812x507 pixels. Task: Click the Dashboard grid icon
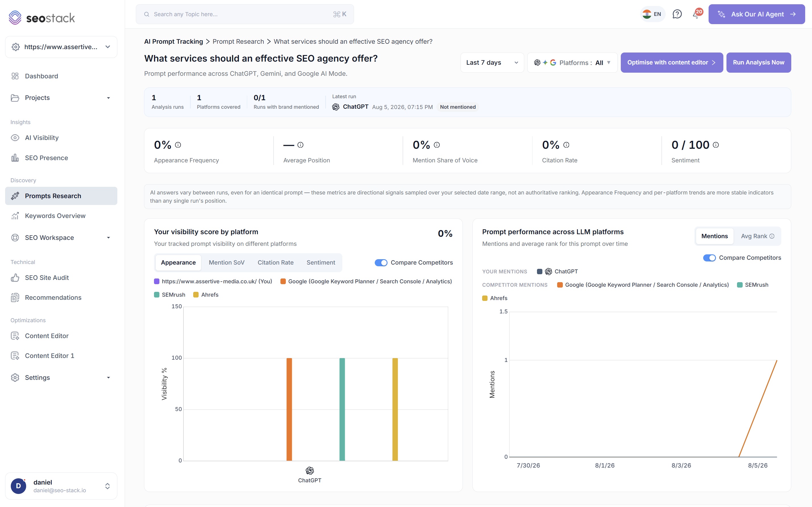15,76
